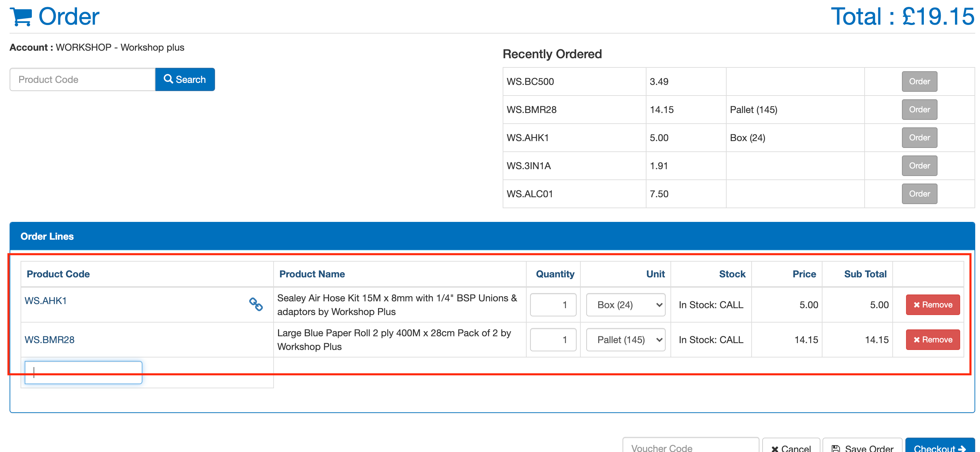
Task: Order WS.ALC01 from Recently Ordered
Action: (x=919, y=194)
